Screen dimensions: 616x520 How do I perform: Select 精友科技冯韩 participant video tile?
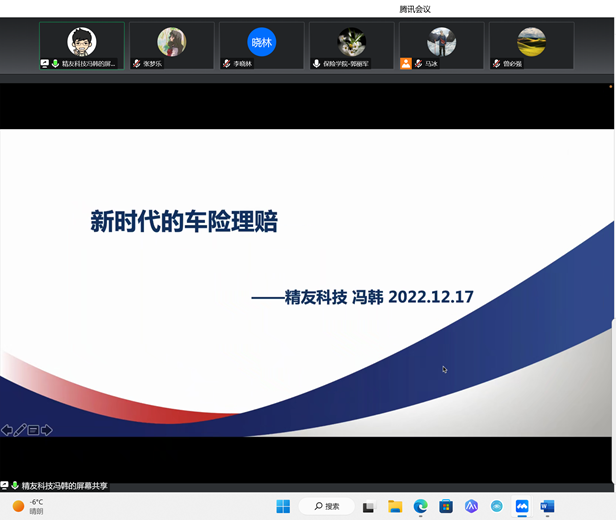[82, 45]
